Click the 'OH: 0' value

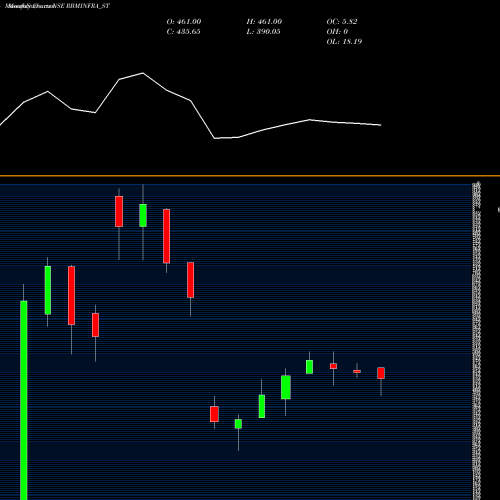point(337,32)
